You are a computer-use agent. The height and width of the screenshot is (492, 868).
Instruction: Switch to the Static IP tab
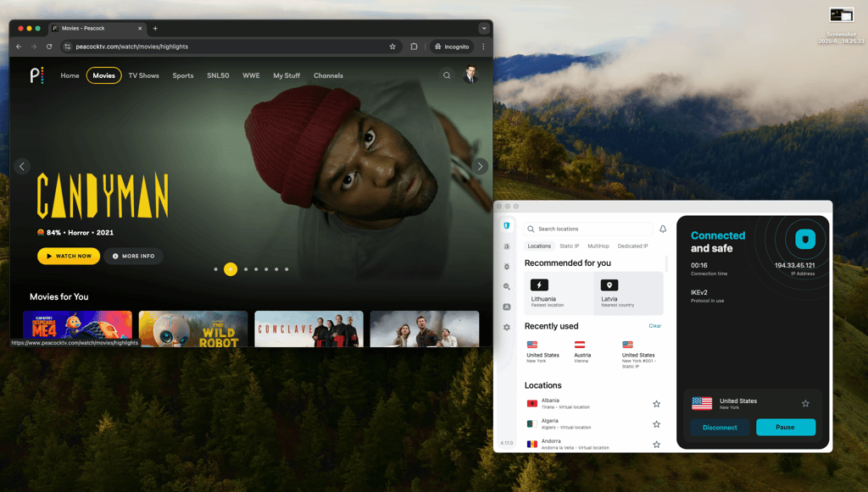569,246
